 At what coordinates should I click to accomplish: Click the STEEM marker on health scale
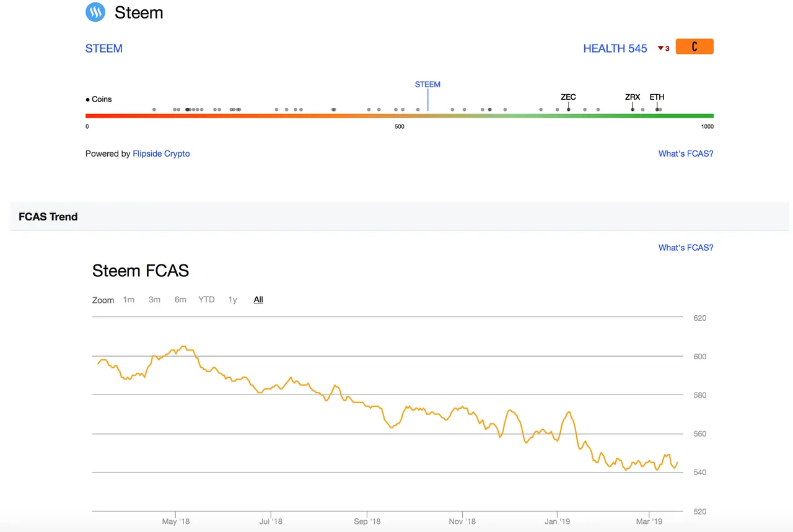(x=427, y=84)
